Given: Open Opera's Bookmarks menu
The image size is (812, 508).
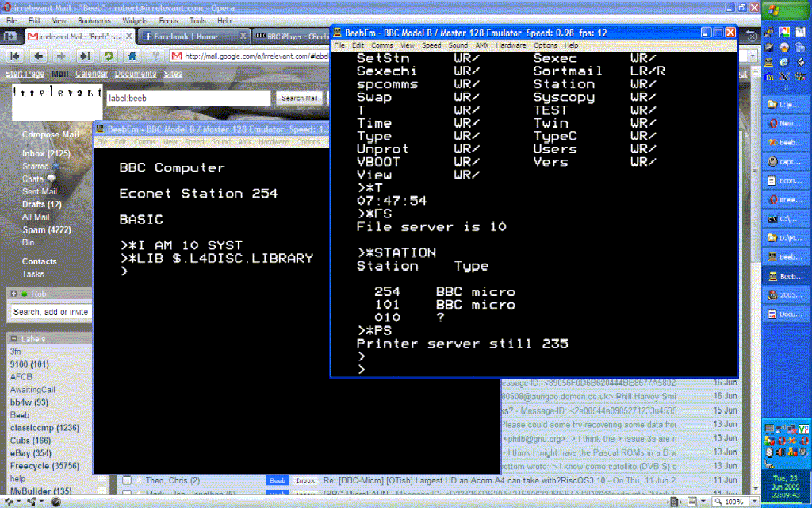Looking at the screenshot, I should pos(94,21).
